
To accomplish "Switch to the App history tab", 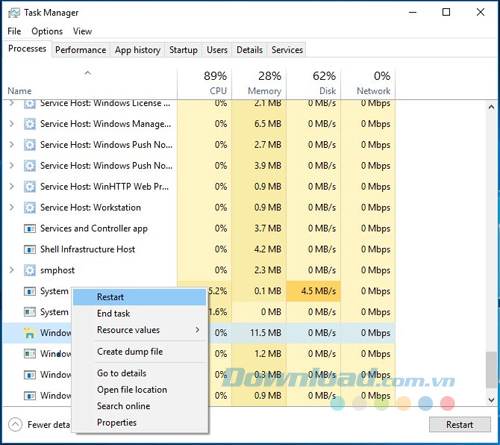I will pyautogui.click(x=138, y=50).
